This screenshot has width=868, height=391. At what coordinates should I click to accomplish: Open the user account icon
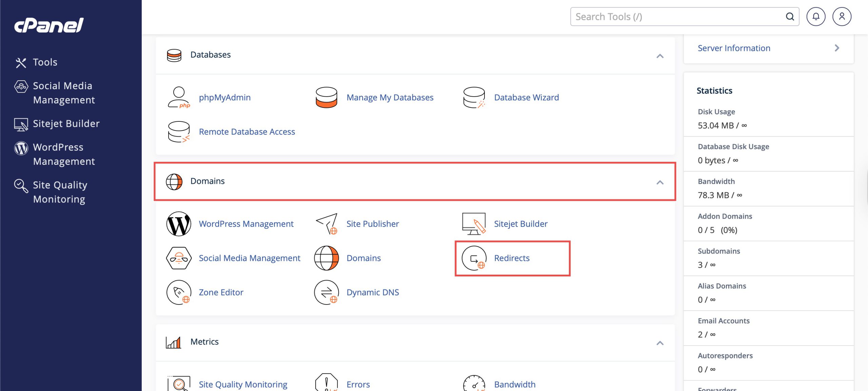(x=842, y=17)
